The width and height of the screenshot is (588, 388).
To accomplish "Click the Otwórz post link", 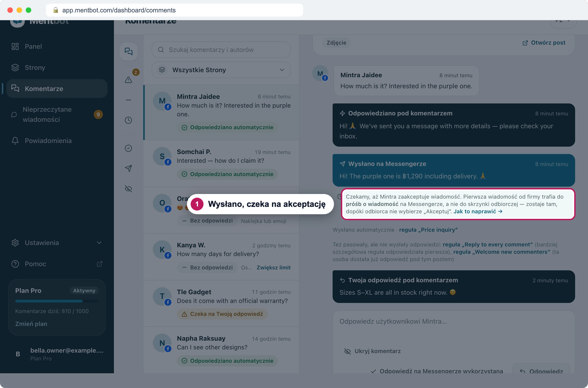I will [544, 43].
